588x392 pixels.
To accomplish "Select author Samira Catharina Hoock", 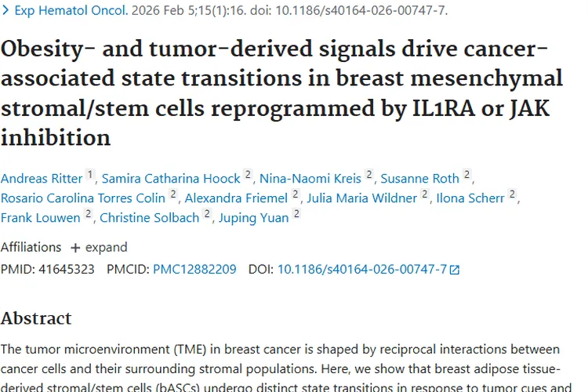I will pyautogui.click(x=171, y=178).
